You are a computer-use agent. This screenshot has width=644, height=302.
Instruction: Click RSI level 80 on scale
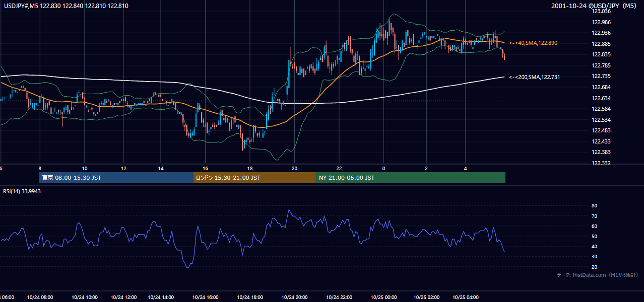pos(594,206)
